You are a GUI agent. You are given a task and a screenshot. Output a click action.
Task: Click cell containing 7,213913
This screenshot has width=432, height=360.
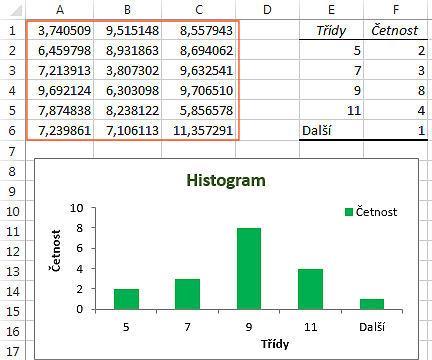tap(60, 70)
